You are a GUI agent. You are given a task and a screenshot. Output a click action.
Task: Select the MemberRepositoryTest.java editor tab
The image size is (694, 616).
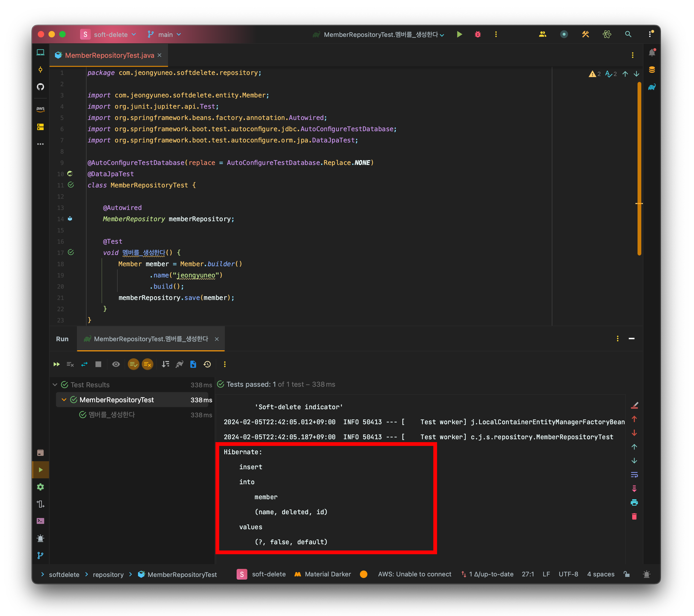coord(108,55)
